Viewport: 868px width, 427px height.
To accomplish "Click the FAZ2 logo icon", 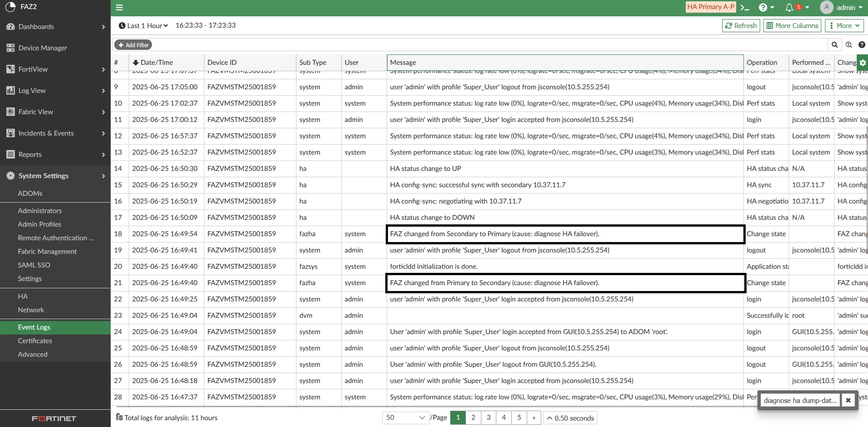I will (x=10, y=7).
